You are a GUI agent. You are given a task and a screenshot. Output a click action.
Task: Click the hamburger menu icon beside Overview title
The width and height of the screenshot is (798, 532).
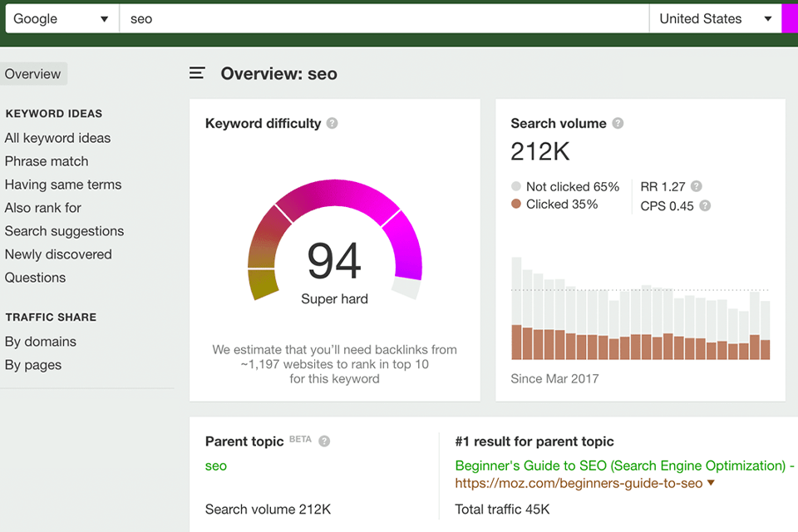(197, 73)
